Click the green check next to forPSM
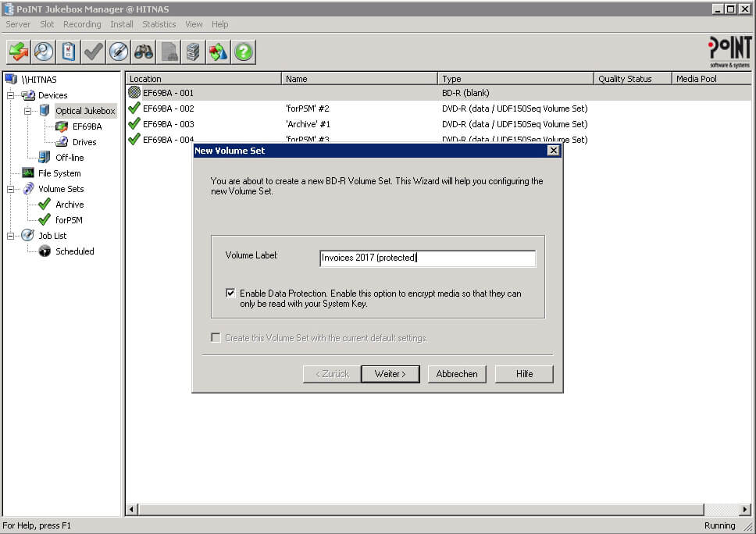756x534 pixels. [x=45, y=220]
